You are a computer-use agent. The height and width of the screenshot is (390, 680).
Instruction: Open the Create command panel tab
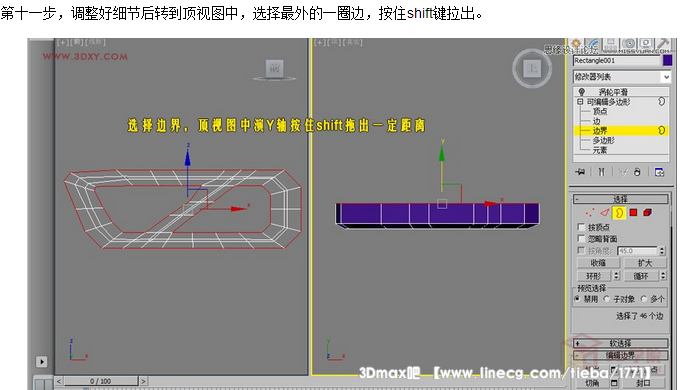(576, 44)
